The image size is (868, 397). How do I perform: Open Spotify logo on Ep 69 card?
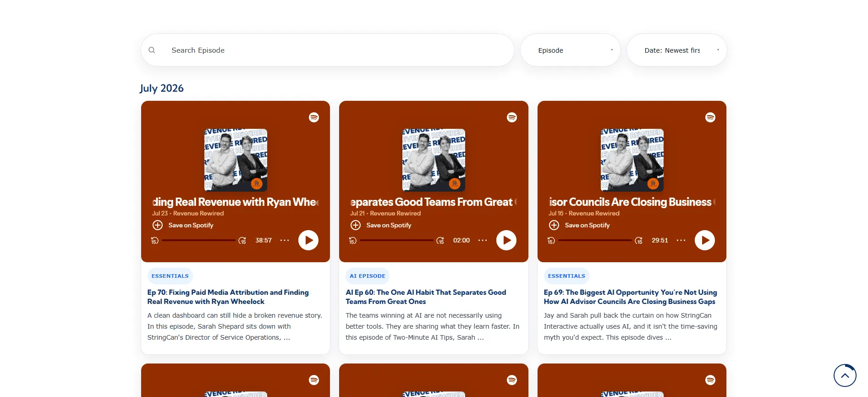710,117
